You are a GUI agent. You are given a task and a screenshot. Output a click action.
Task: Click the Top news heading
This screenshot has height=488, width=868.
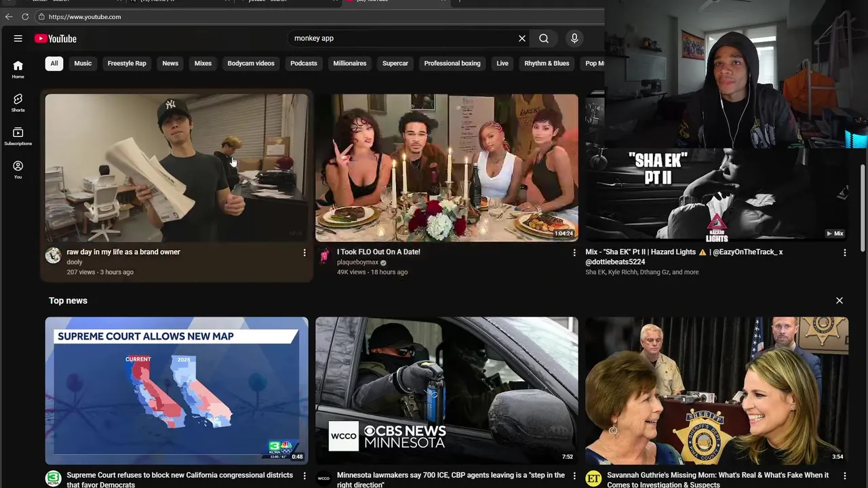click(68, 300)
